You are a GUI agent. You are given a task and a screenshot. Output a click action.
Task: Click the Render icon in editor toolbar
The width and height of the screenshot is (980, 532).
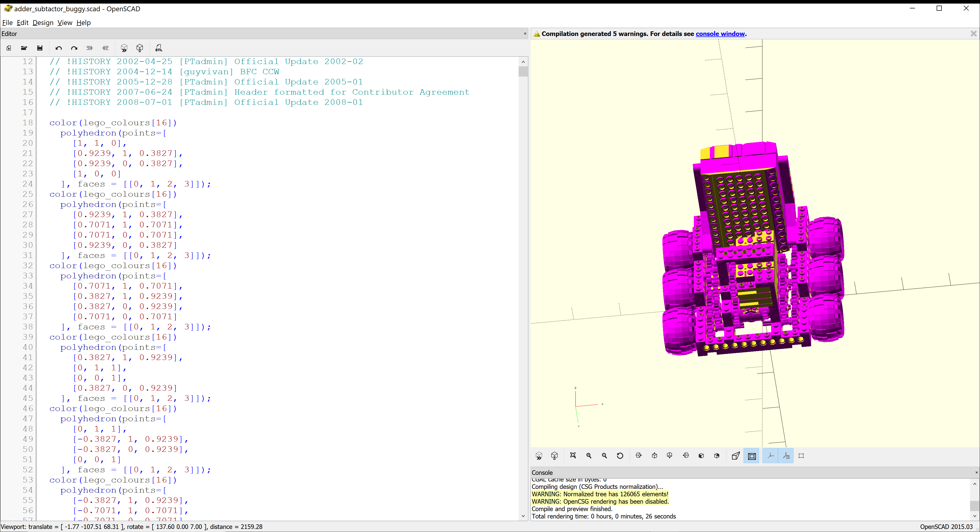pos(140,48)
